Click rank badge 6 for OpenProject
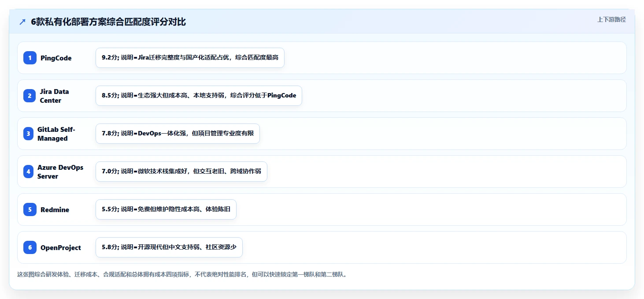Viewport: 644px width, 299px height. 30,247
